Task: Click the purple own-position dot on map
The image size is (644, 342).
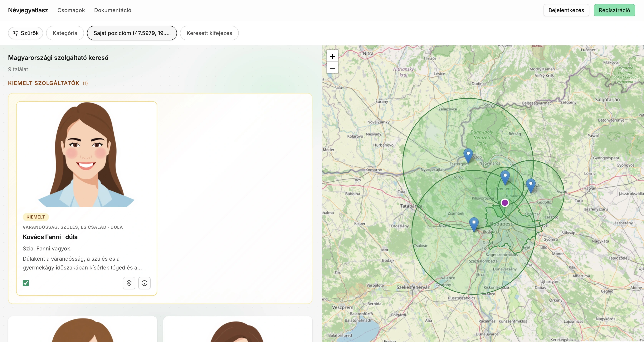Action: click(x=505, y=203)
